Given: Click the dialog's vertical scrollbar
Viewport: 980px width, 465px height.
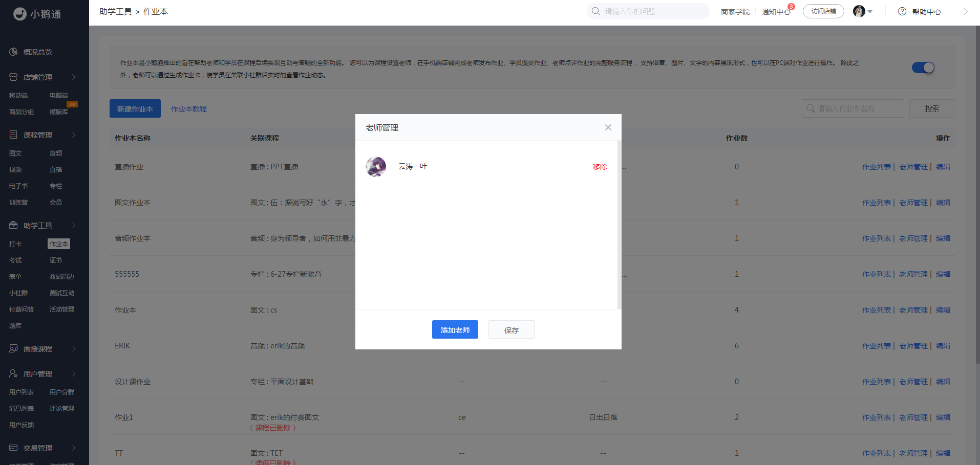Looking at the screenshot, I should click(x=619, y=225).
